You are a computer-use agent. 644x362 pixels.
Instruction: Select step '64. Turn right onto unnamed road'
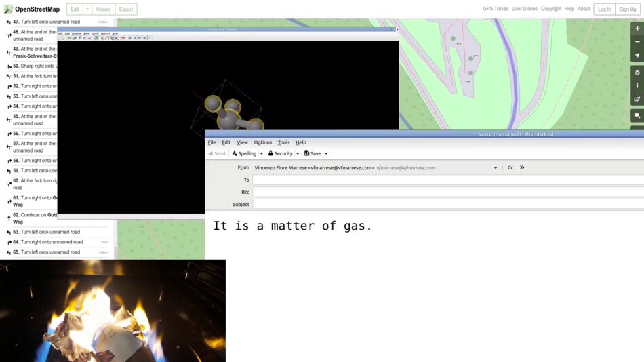pyautogui.click(x=58, y=243)
